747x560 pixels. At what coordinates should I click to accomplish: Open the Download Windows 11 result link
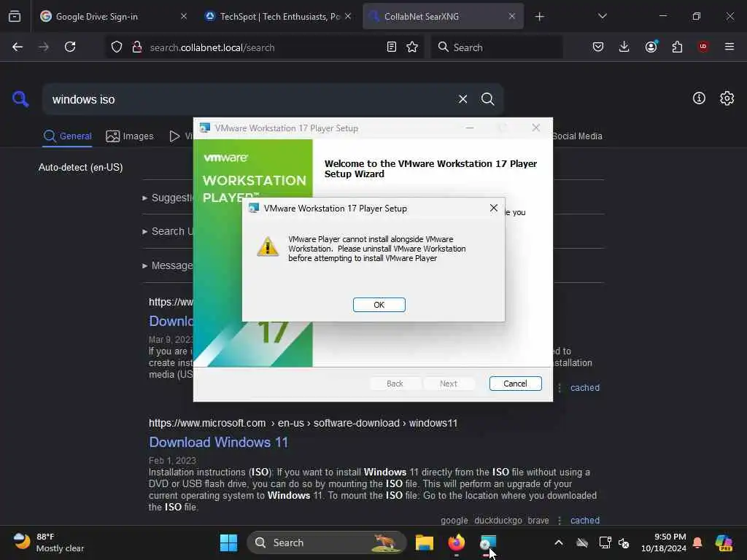click(x=219, y=442)
